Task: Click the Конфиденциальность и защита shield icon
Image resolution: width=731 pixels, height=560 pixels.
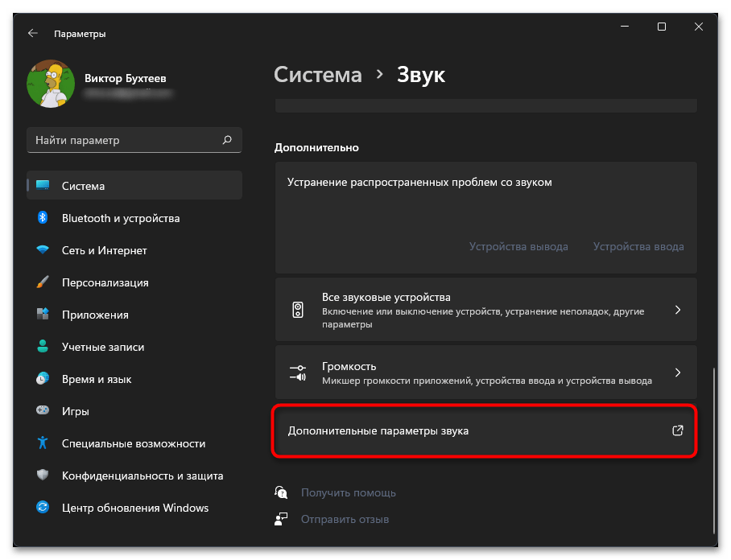Action: pos(43,476)
